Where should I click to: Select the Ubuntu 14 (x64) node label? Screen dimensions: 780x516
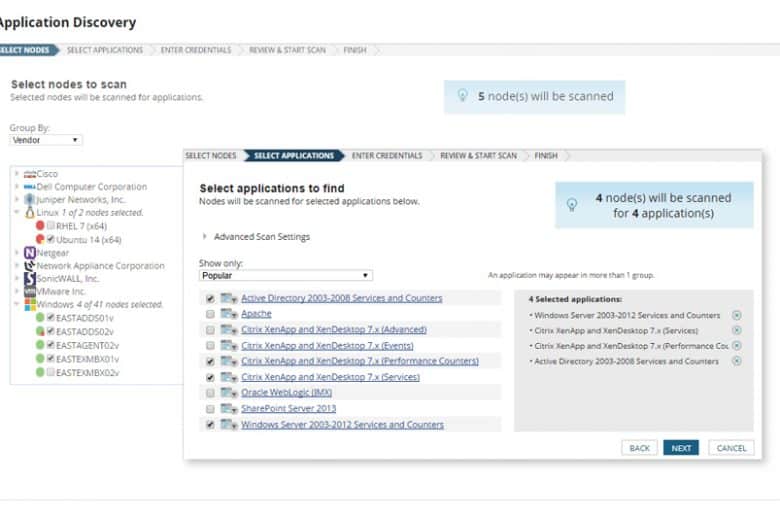pos(89,240)
